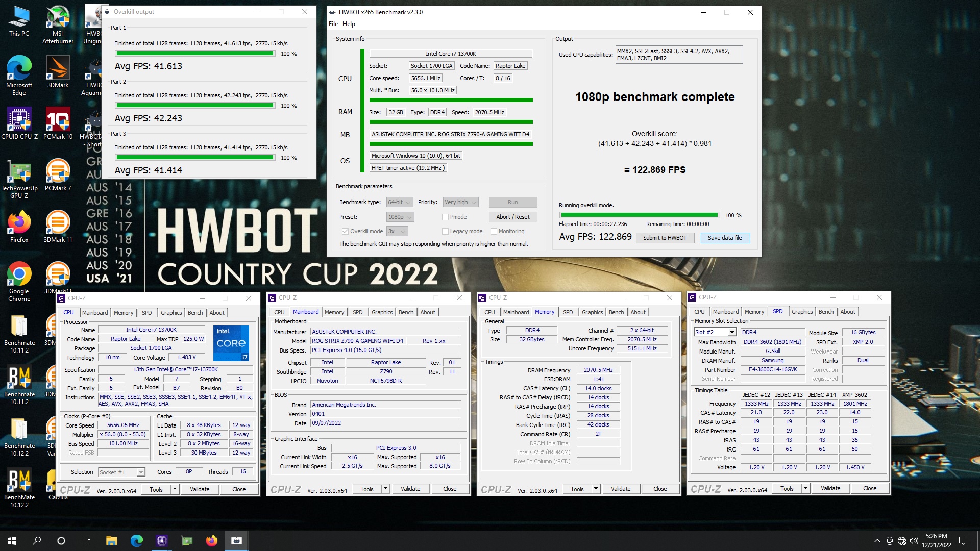Click Part 3 progress bar in Overkill output
The image size is (980, 551).
coord(195,158)
